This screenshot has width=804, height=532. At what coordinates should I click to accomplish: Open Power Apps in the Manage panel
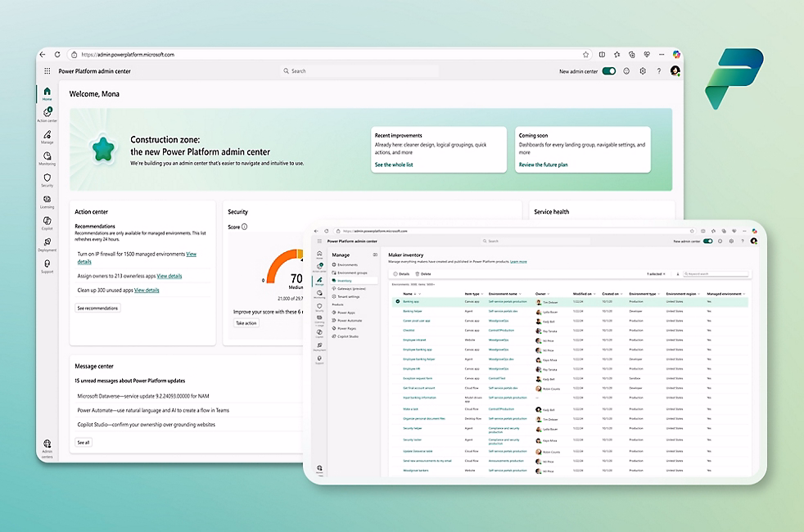(344, 312)
